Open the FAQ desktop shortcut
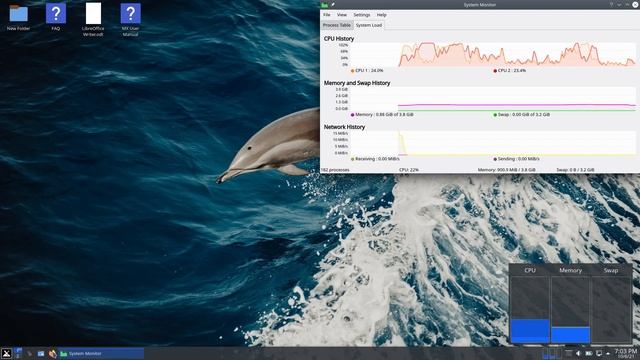The height and width of the screenshot is (360, 640). tap(56, 17)
